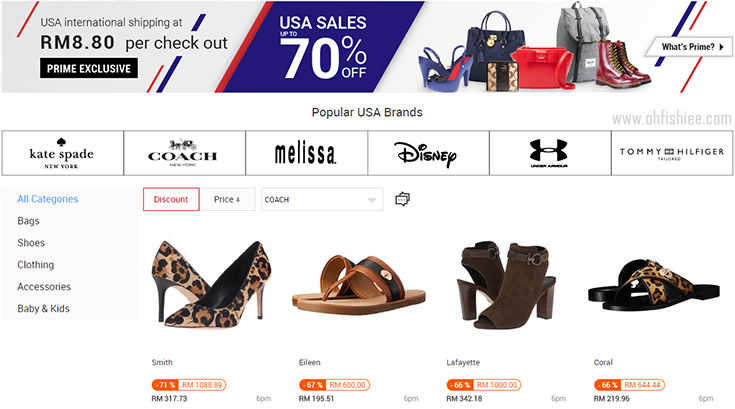Go to the Shoes category
The height and width of the screenshot is (409, 735).
(x=31, y=243)
